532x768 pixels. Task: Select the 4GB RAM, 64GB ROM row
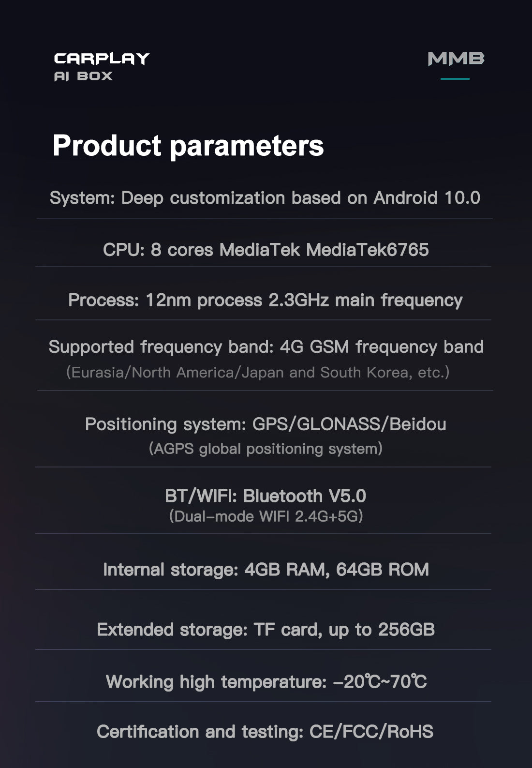click(x=266, y=570)
